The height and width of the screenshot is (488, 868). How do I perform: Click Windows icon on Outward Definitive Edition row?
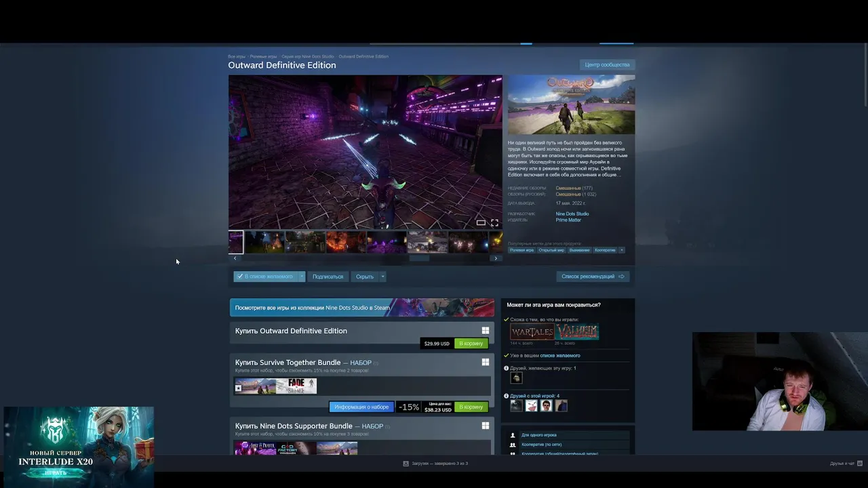tap(485, 331)
